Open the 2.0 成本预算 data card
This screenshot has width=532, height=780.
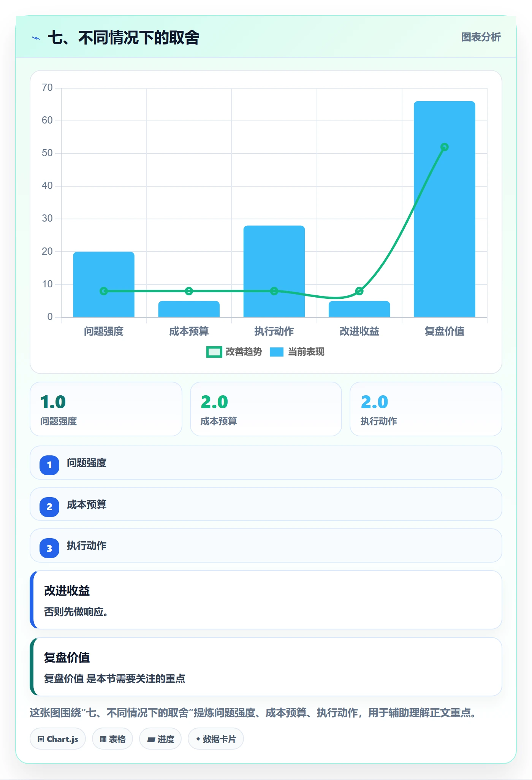(x=266, y=409)
